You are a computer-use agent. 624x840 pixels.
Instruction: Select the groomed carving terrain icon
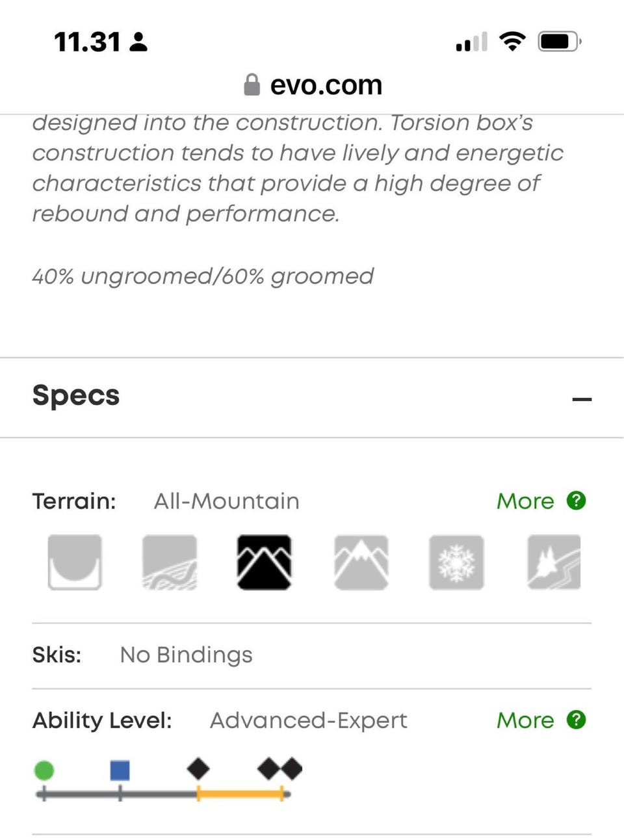pos(170,562)
